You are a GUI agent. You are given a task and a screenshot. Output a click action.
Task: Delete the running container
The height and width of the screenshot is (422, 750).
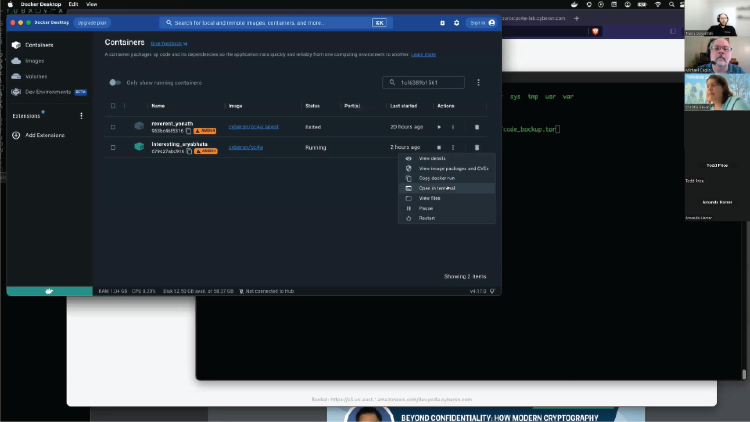point(477,147)
